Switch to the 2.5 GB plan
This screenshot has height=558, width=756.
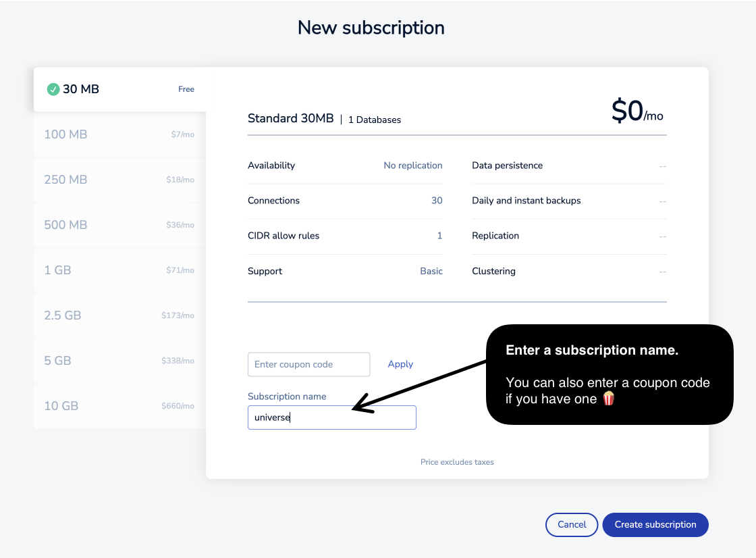click(x=120, y=315)
